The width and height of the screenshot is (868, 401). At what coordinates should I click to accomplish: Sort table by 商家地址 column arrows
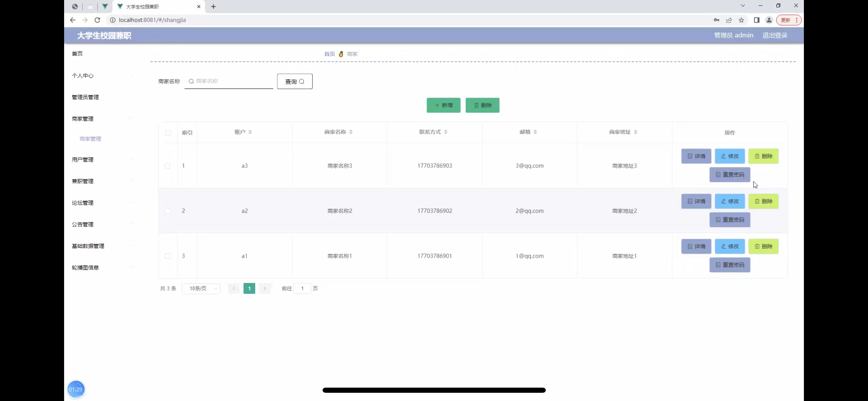click(636, 132)
